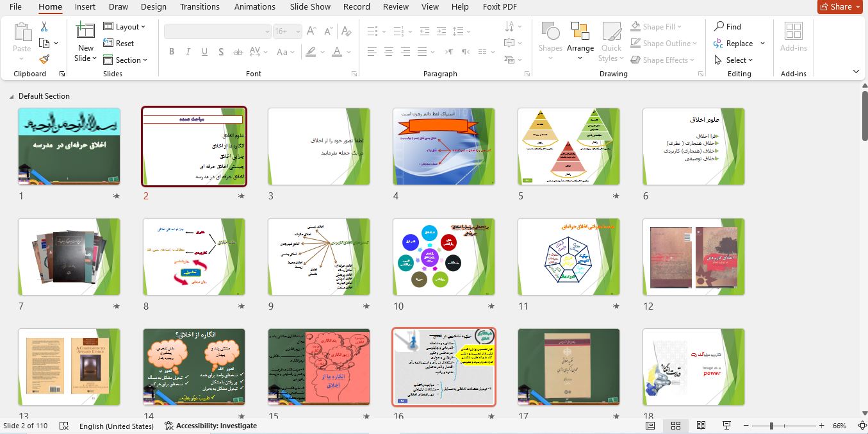Toggle Bold formatting
Image resolution: width=868 pixels, height=434 pixels.
(x=172, y=52)
